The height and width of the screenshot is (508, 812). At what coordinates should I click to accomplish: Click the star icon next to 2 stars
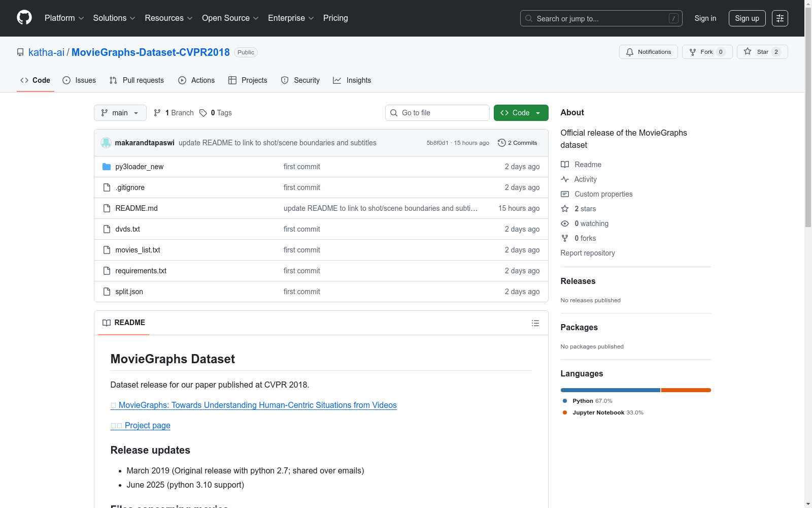point(565,209)
